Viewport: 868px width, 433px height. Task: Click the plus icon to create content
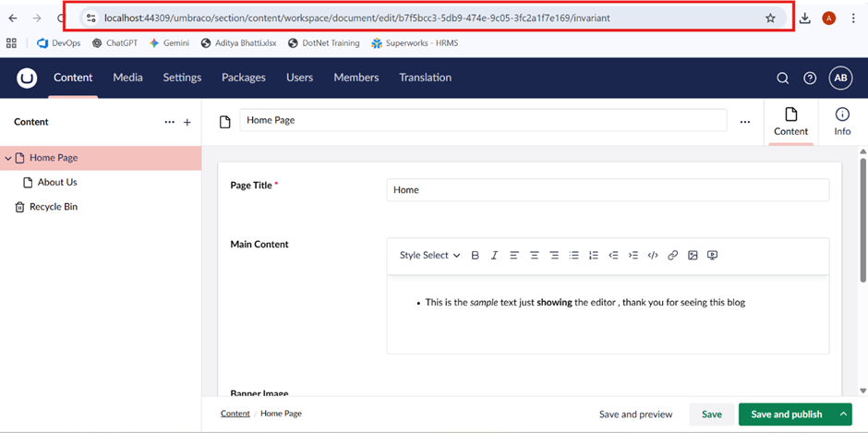coord(187,122)
